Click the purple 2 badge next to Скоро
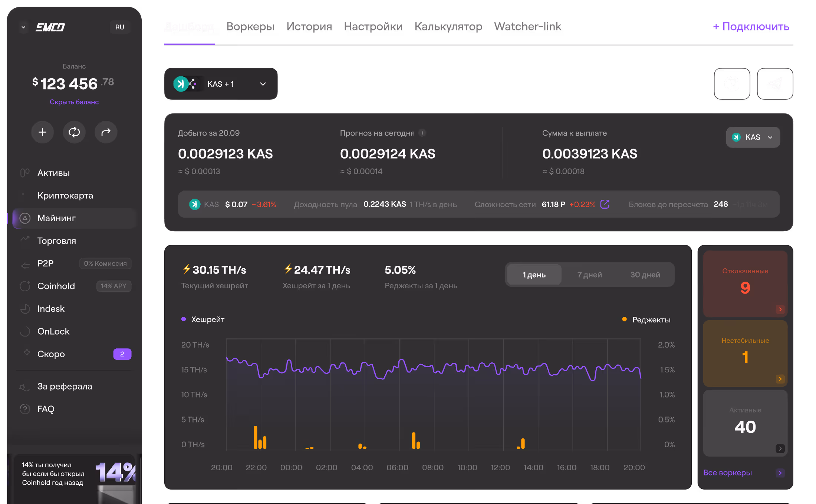This screenshot has height=504, width=816. (122, 354)
